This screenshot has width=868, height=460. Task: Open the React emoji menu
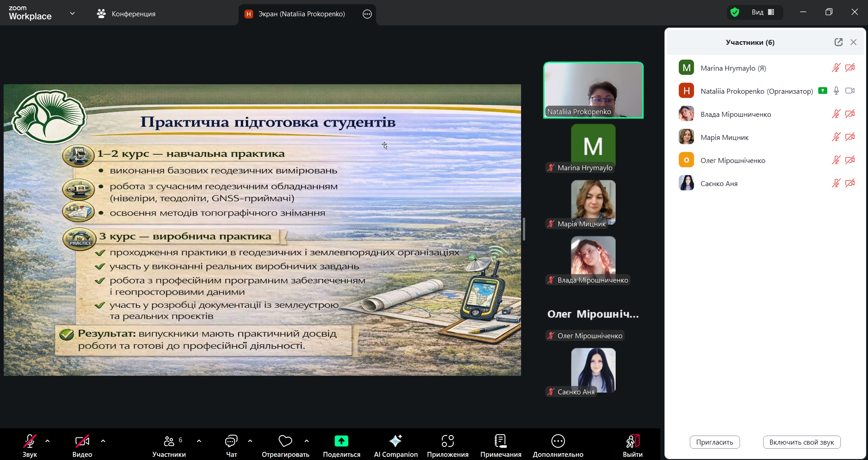point(285,446)
